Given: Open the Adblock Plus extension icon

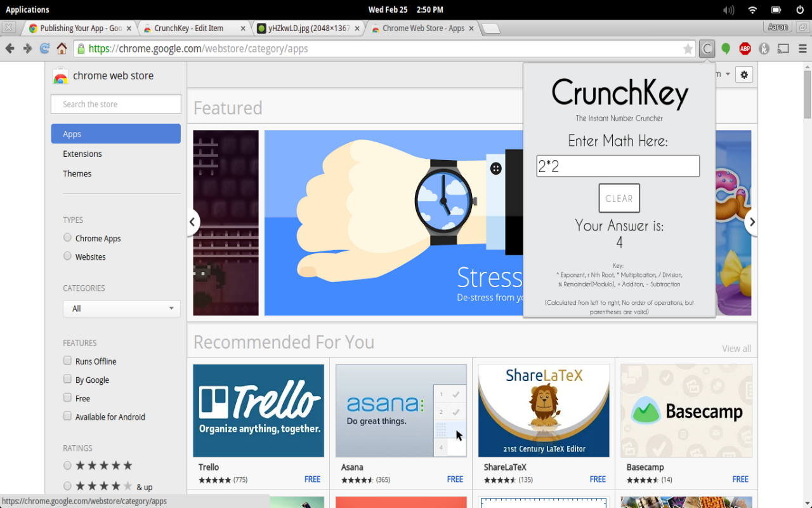Looking at the screenshot, I should point(745,48).
